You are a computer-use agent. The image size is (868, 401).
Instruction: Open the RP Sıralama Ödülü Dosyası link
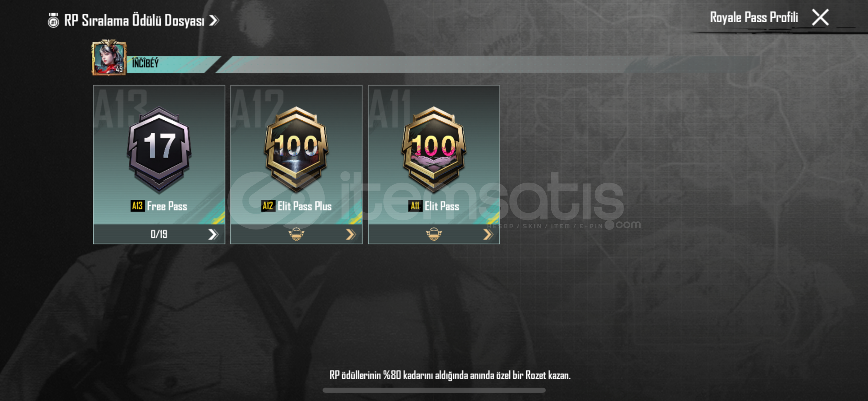pos(134,20)
